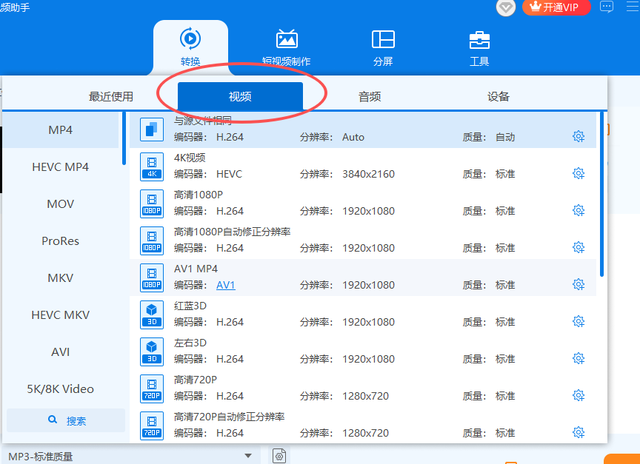The width and height of the screenshot is (640, 464).
Task: Click the HEVC encoder value
Action: point(229,174)
